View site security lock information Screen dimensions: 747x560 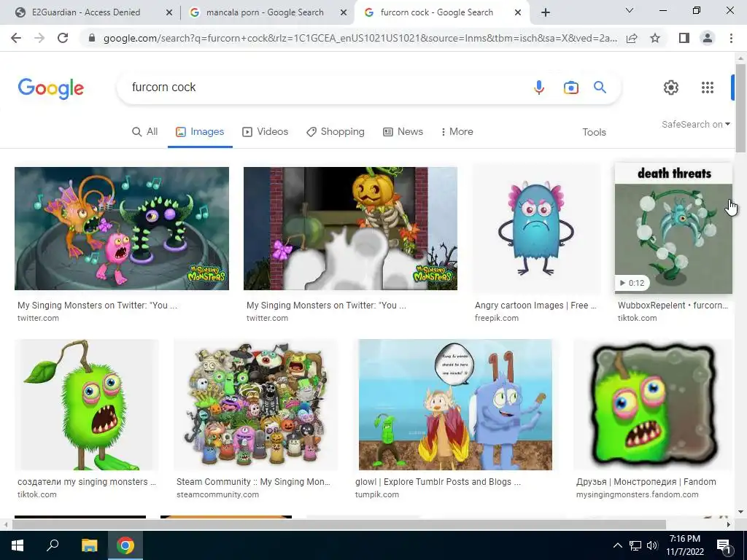92,38
